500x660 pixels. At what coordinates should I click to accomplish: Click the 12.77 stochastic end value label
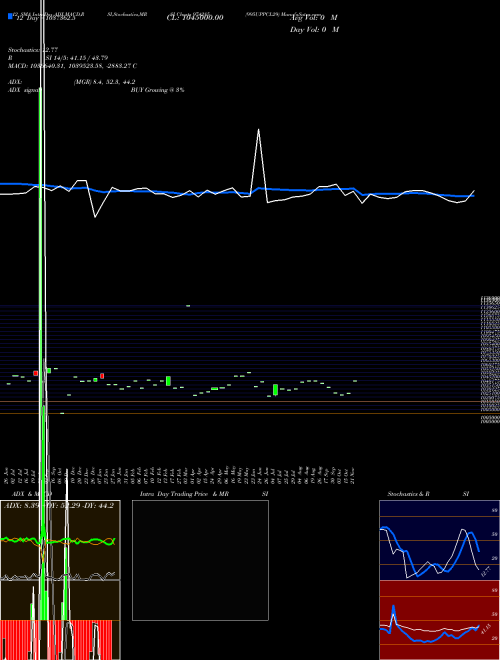click(486, 572)
